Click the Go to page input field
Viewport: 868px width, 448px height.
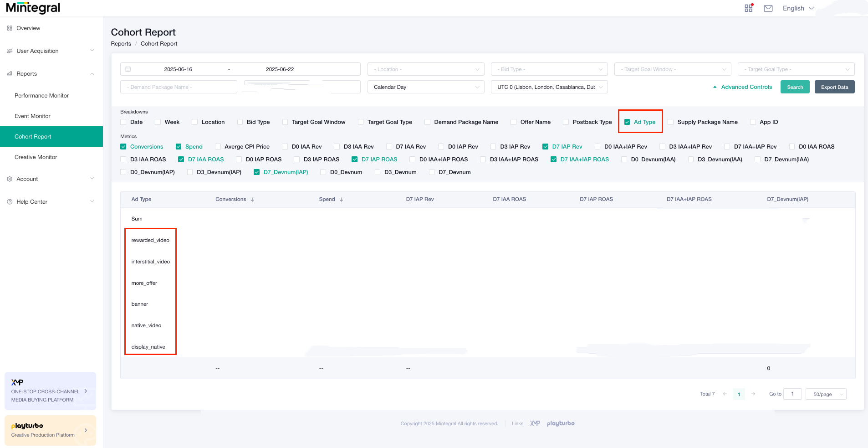(x=792, y=394)
